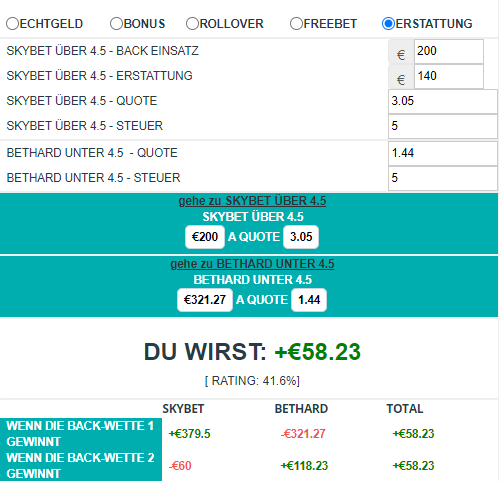Click the +€118.23 Bethard result cell
The image size is (499, 481).
click(304, 466)
